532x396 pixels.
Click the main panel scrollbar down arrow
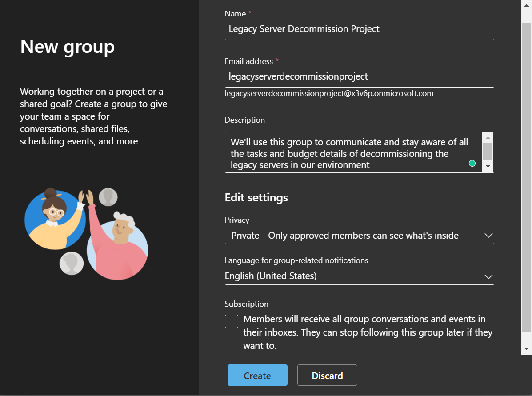click(x=527, y=348)
